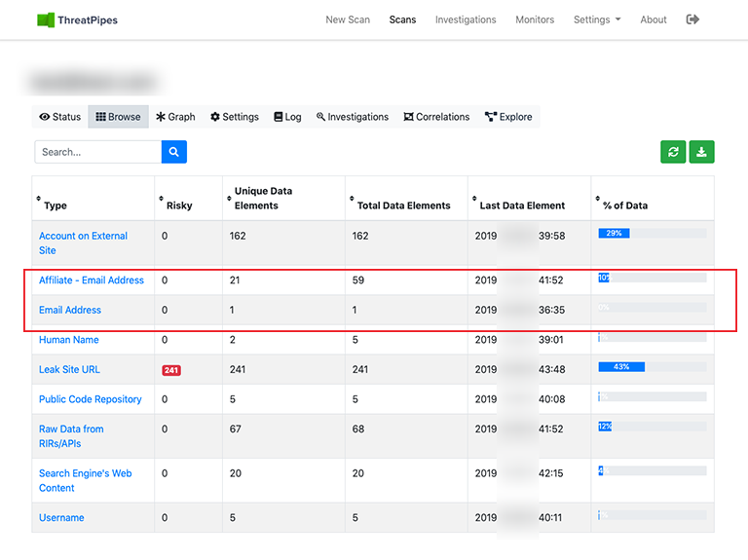Click the 43% data progress bar
This screenshot has width=748, height=560.
tap(652, 367)
